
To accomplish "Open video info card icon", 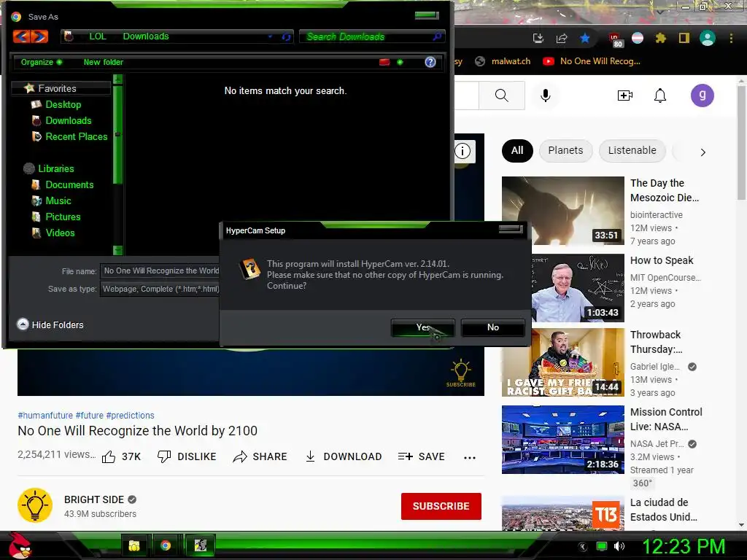I will click(x=462, y=152).
